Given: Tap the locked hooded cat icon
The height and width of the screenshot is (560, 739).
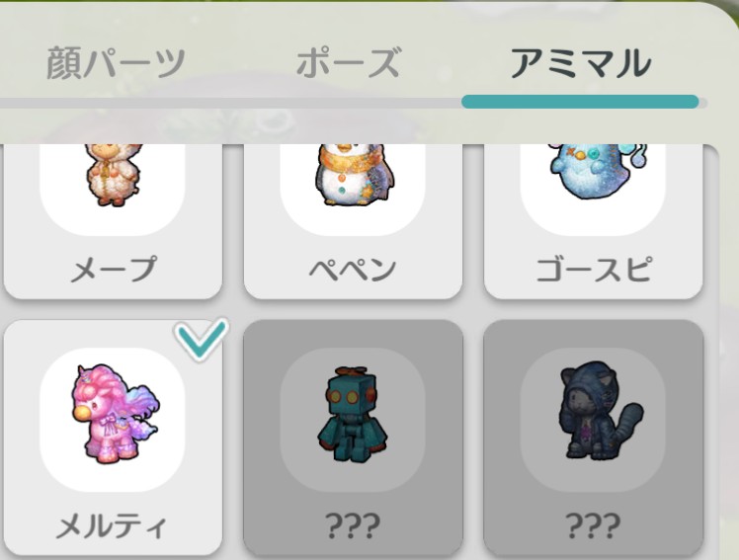Looking at the screenshot, I should point(600,410).
